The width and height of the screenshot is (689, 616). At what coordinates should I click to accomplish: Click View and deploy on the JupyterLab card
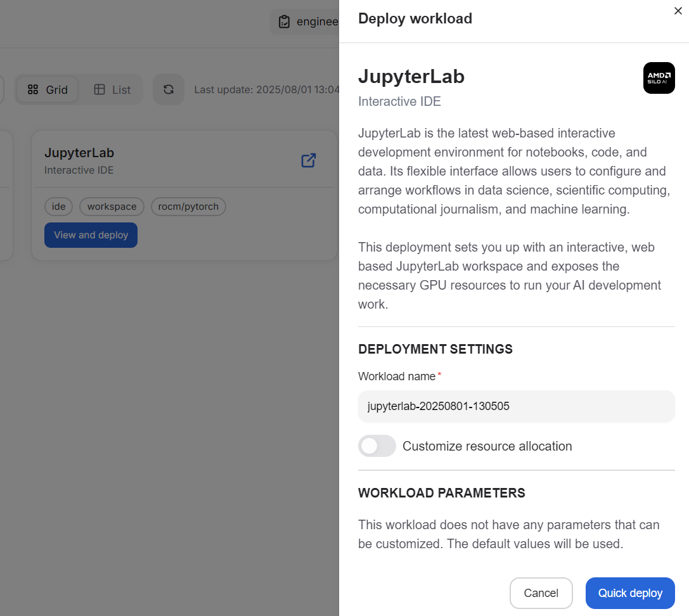click(91, 235)
